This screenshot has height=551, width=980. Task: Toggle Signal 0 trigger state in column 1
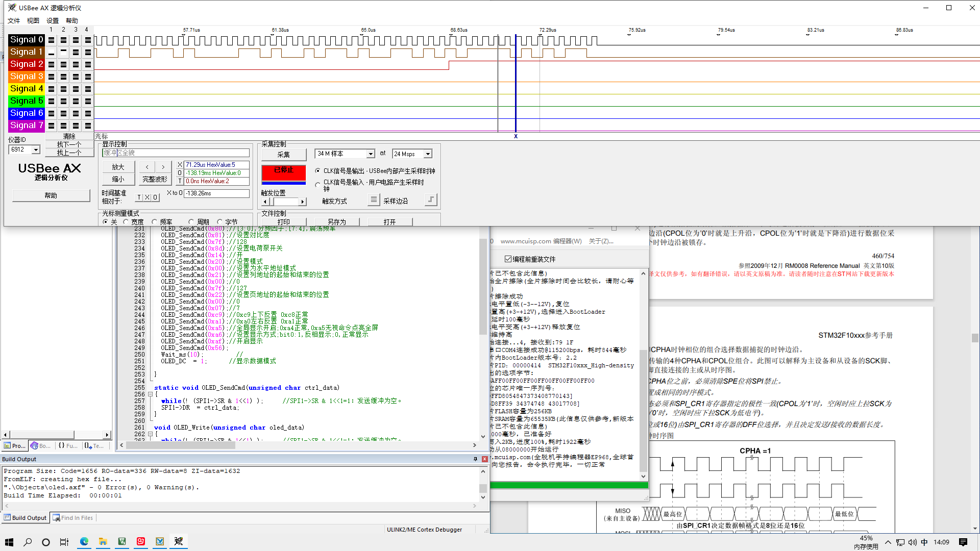[51, 40]
